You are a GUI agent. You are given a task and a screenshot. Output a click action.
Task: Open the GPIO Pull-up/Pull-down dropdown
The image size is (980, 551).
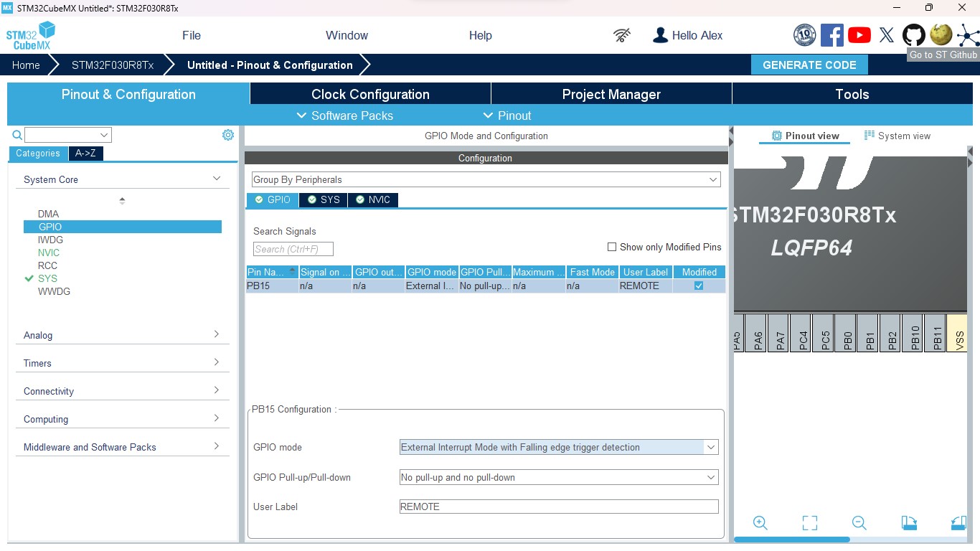[x=559, y=477]
